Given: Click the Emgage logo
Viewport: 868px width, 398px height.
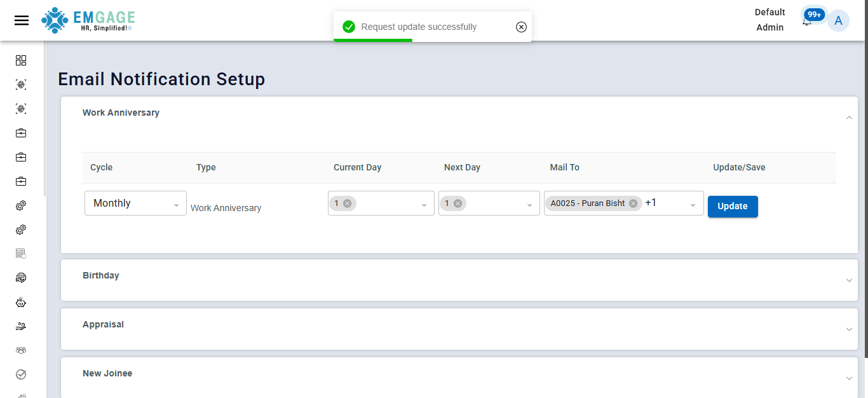Looking at the screenshot, I should click(x=88, y=20).
